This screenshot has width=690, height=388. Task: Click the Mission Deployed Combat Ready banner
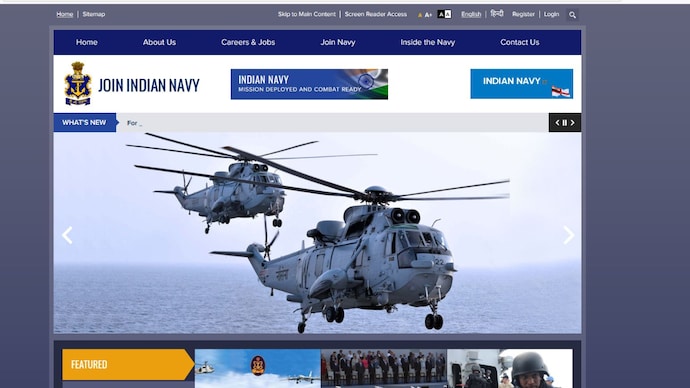coord(309,84)
